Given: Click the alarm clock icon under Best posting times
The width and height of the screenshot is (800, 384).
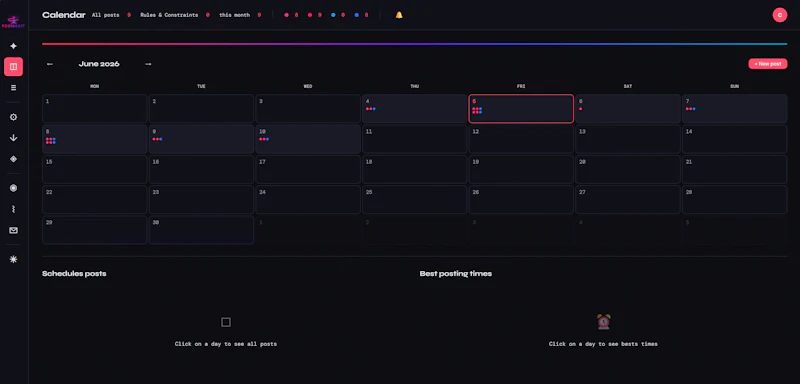Looking at the screenshot, I should (604, 322).
